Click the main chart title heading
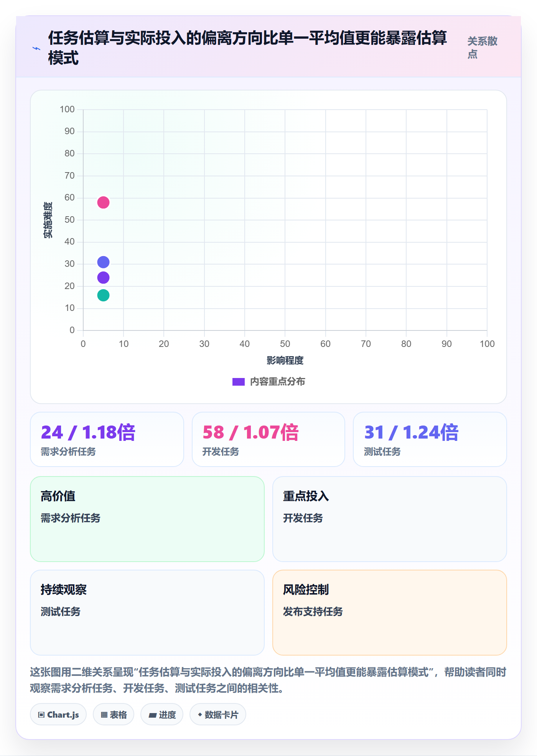Screen dimensions: 537x756 247,48
